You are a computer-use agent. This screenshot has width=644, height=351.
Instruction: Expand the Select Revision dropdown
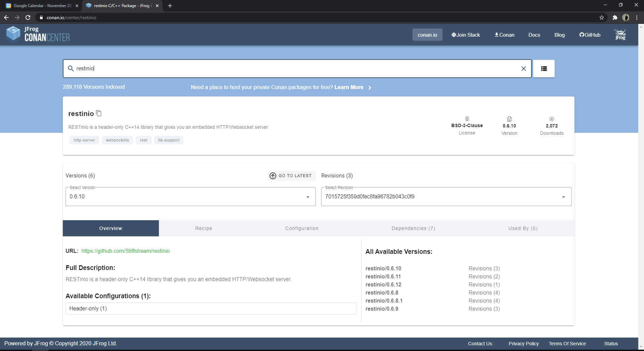point(446,197)
